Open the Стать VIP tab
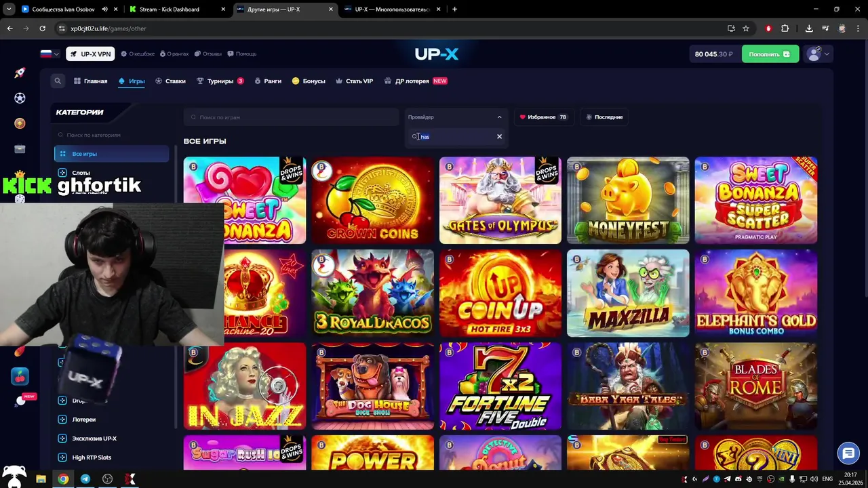The height and width of the screenshot is (488, 868). 355,81
